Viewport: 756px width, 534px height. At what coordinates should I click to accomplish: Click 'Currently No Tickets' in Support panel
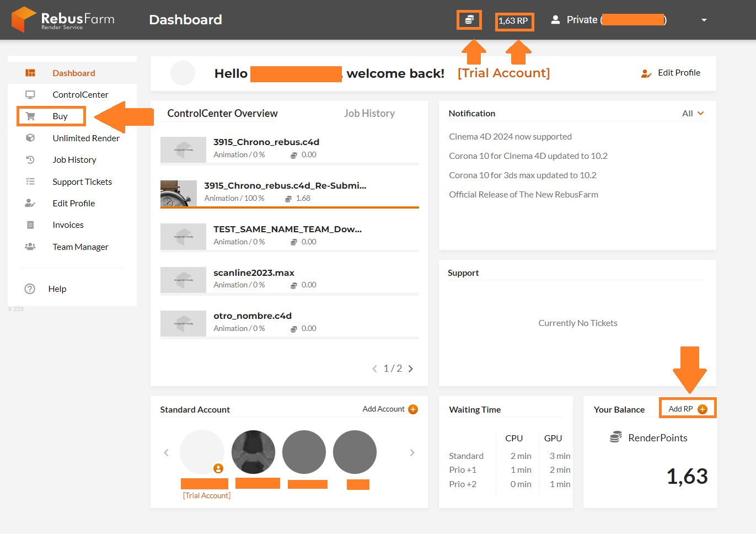point(578,323)
